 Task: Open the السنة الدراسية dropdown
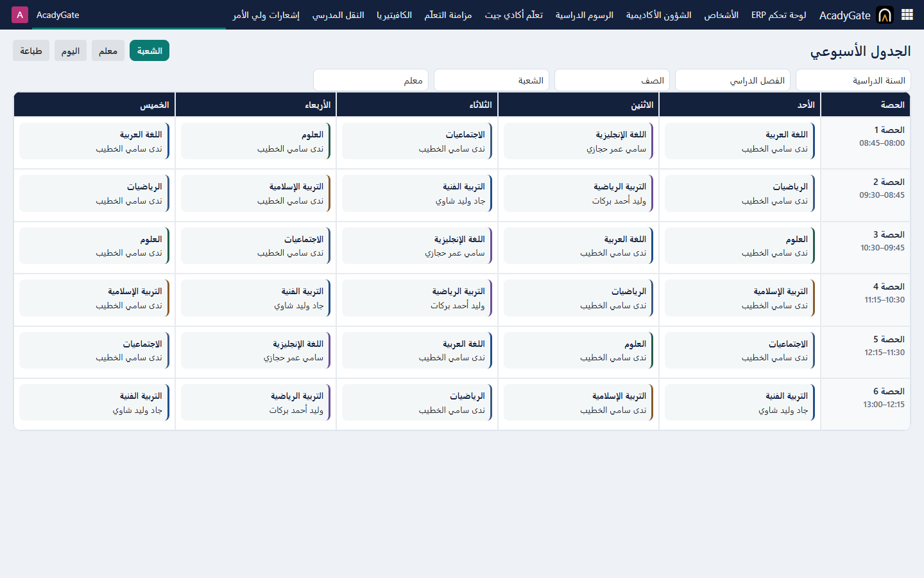point(853,80)
